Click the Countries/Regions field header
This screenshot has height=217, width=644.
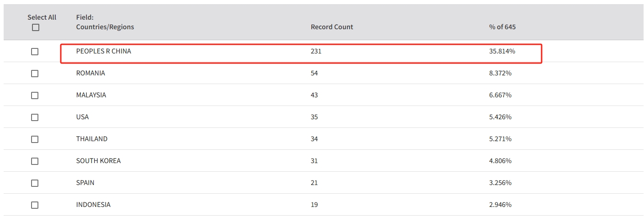coord(105,27)
